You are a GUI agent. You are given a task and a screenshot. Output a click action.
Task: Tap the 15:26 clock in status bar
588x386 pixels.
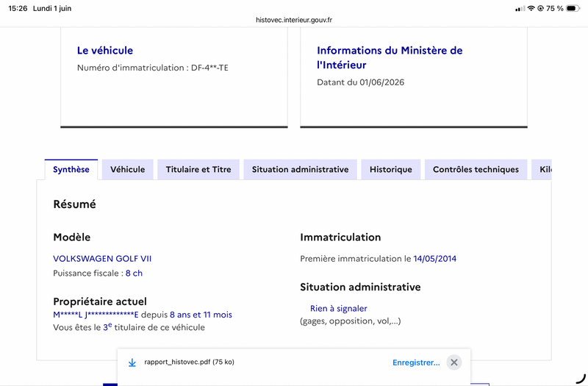coord(18,8)
